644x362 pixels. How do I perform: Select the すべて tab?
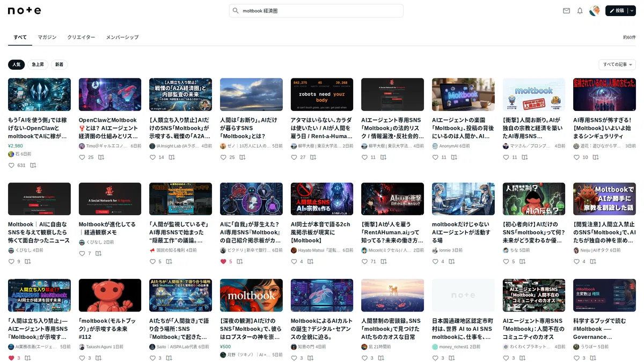pos(20,37)
